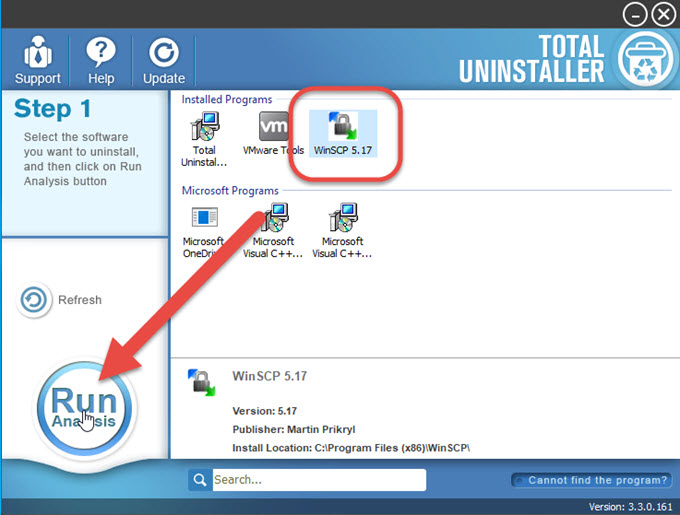Image resolution: width=680 pixels, height=515 pixels.
Task: Select the second Microsoft Visual C++ entry
Action: click(342, 231)
